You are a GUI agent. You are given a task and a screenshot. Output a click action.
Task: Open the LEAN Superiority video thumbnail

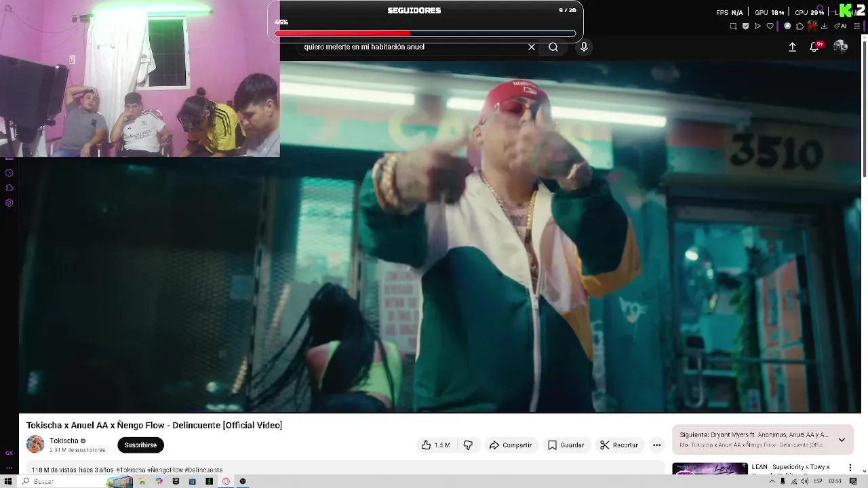(709, 469)
